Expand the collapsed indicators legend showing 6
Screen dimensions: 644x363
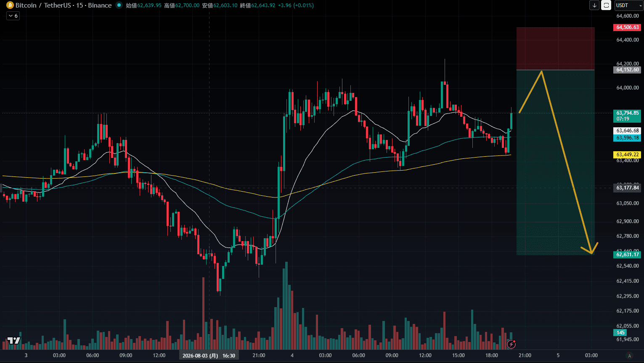(x=13, y=16)
